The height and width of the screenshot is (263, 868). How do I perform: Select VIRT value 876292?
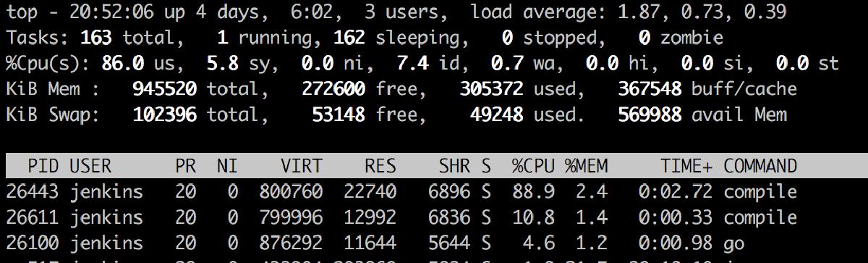coord(291,243)
